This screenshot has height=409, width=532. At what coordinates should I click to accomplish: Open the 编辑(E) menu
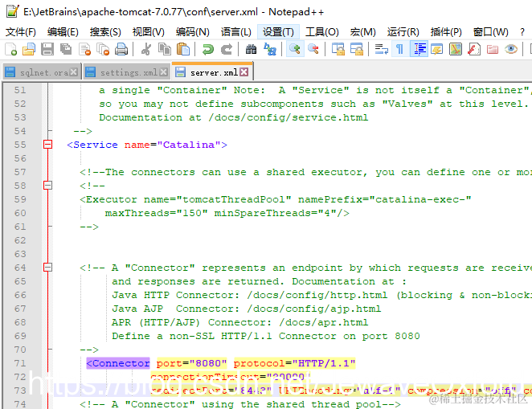[x=63, y=32]
